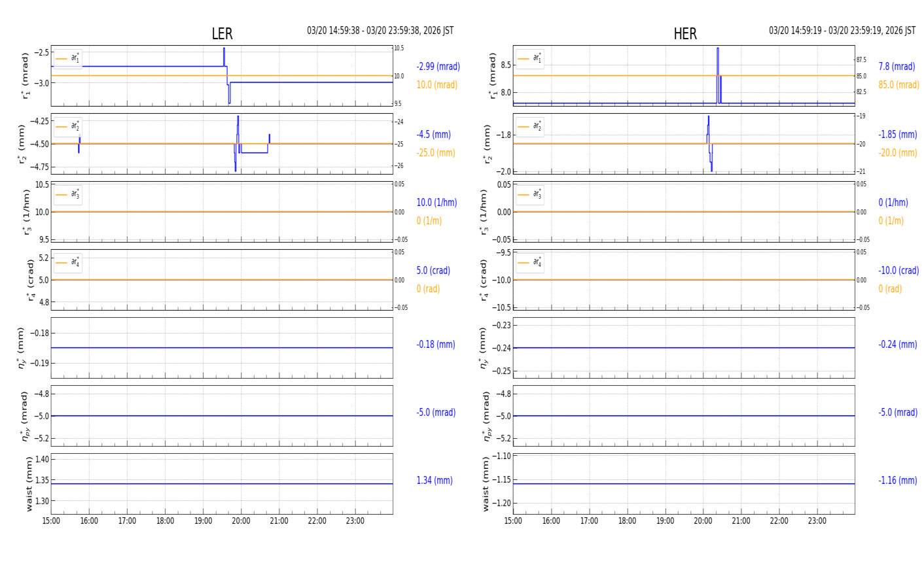
Task: Click the 10.0 (1/hm) value label
Action: point(436,203)
